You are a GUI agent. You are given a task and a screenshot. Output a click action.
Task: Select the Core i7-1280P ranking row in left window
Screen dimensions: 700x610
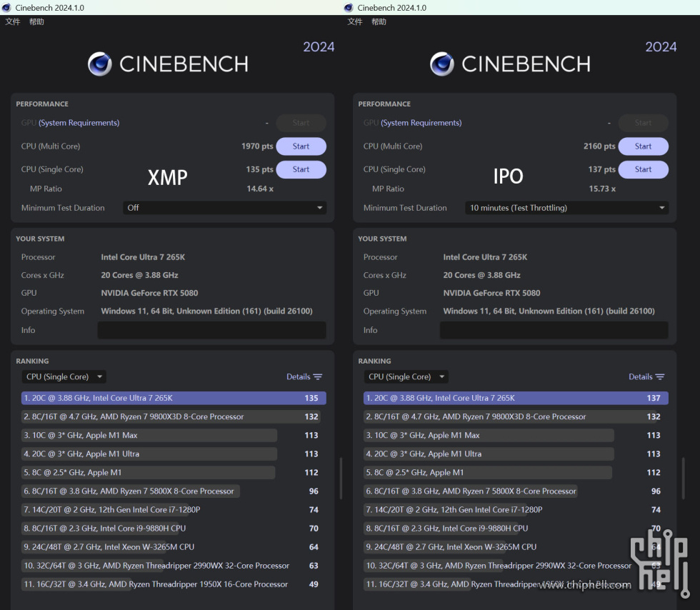click(x=174, y=509)
